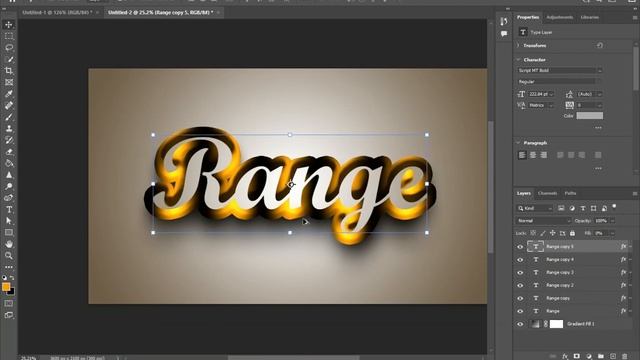This screenshot has width=640, height=360.
Task: Collapse the Paragraph section
Action: coord(518,143)
